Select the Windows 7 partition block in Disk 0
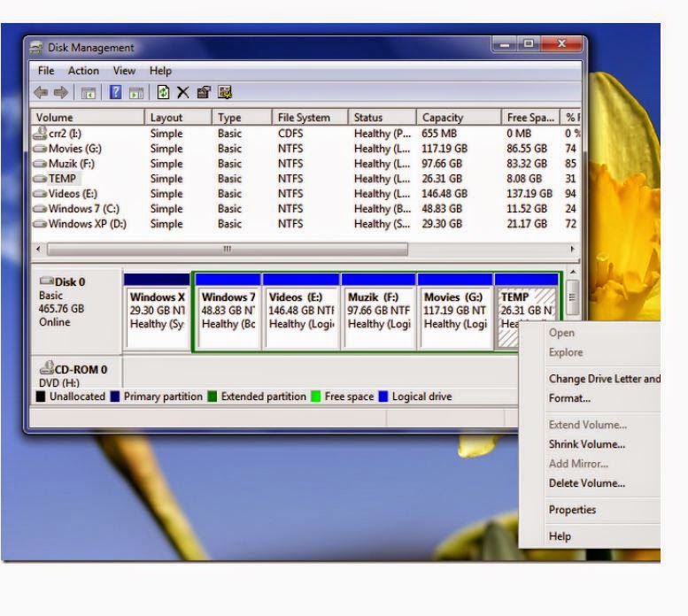The height and width of the screenshot is (616, 688). (228, 312)
